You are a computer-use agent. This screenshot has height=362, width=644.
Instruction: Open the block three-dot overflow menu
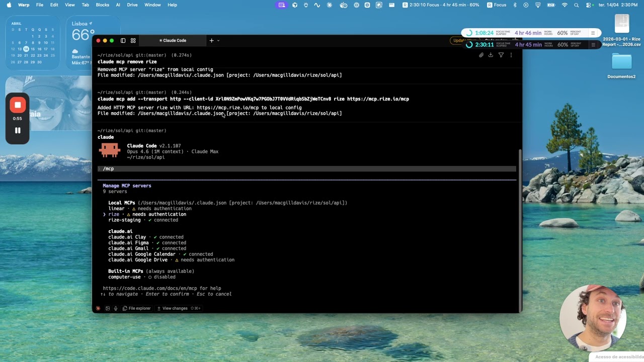[x=511, y=55]
